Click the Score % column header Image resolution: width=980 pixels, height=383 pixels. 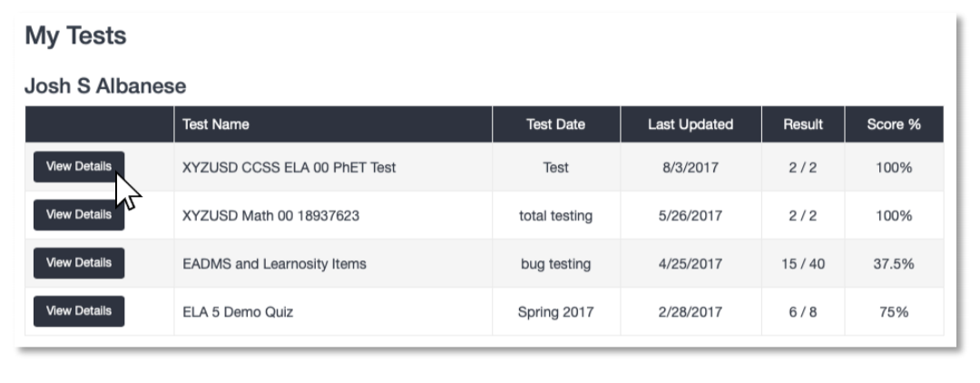click(x=894, y=124)
